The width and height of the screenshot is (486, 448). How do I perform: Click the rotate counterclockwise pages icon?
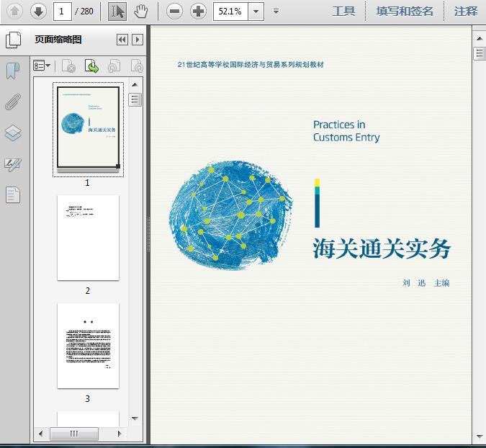[x=114, y=66]
